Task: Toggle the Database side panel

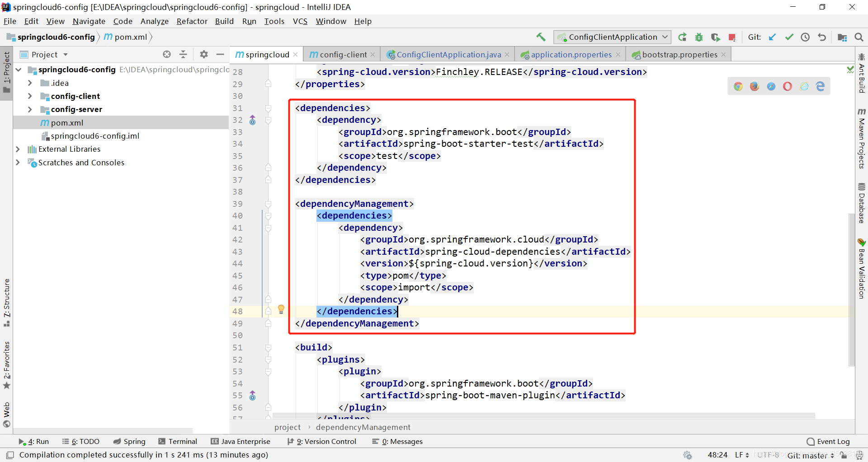Action: click(862, 203)
